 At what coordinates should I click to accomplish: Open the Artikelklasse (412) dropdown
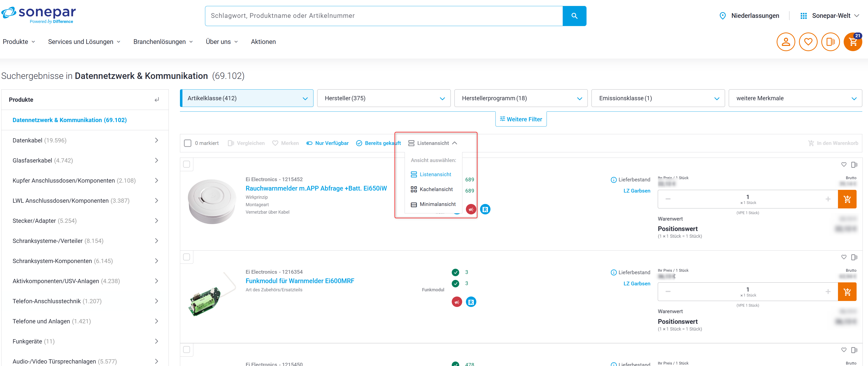[x=247, y=98]
